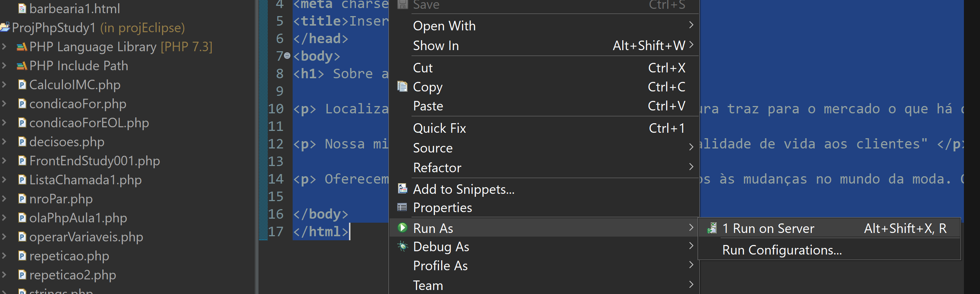Image resolution: width=980 pixels, height=294 pixels.
Task: Click the ProjPhpStudy1 project folder icon
Action: (x=5, y=27)
